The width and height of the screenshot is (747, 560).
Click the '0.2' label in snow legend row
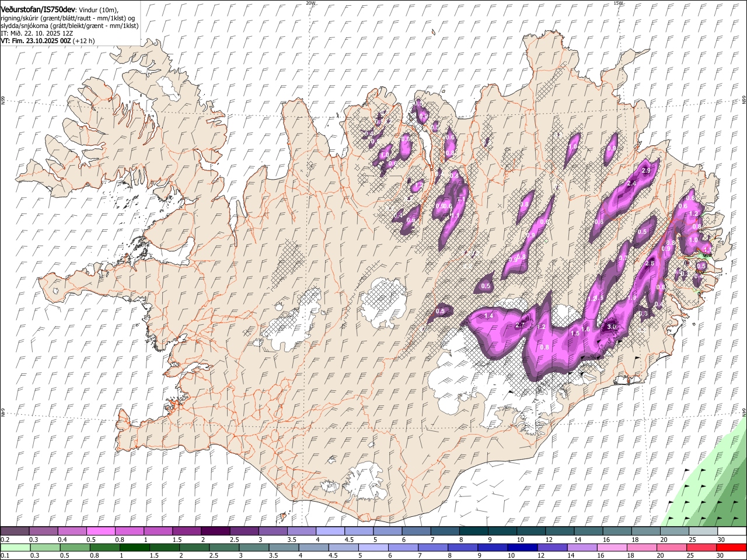[5, 540]
